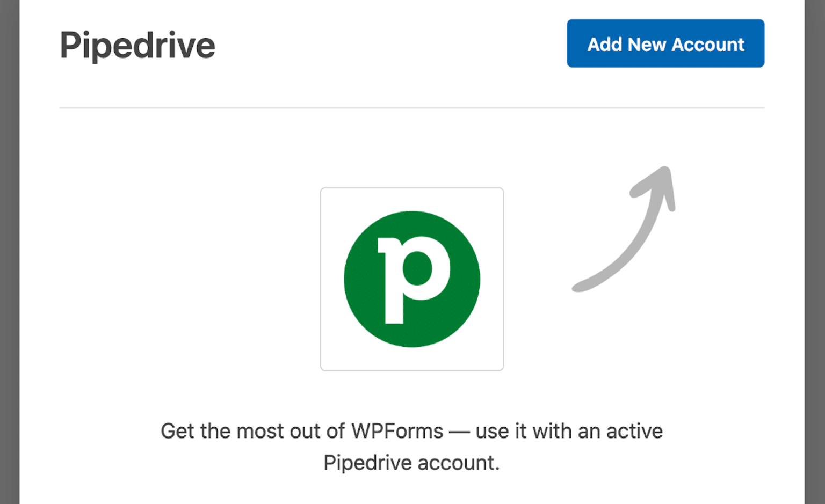Click the blank space below the caption text
The height and width of the screenshot is (504, 825).
pos(411,491)
